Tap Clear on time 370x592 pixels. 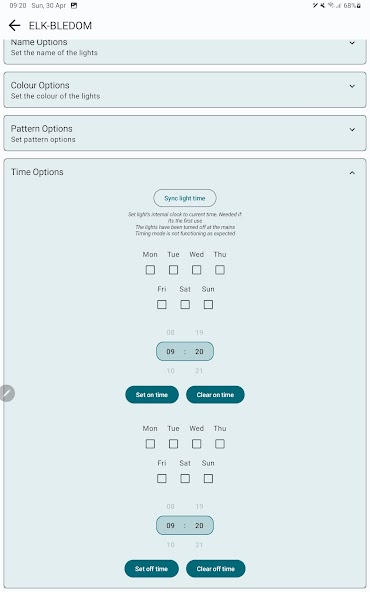pyautogui.click(x=215, y=395)
